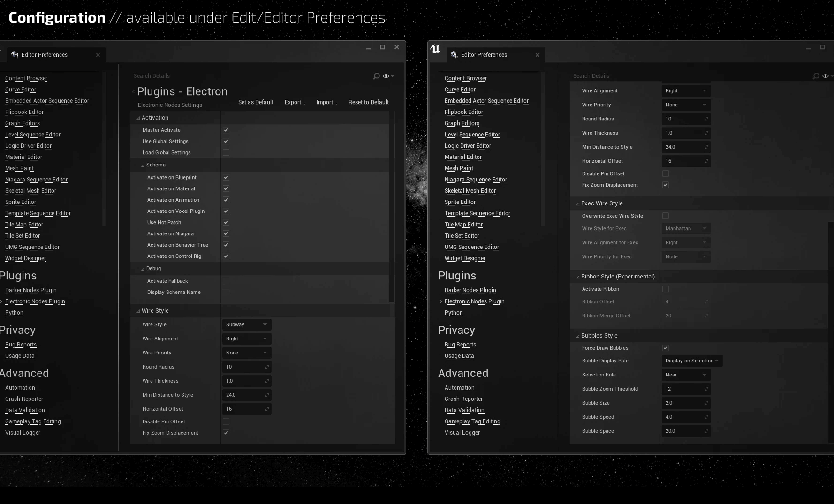The width and height of the screenshot is (834, 504).
Task: Collapse the Exec Wire Style section
Action: coord(578,204)
